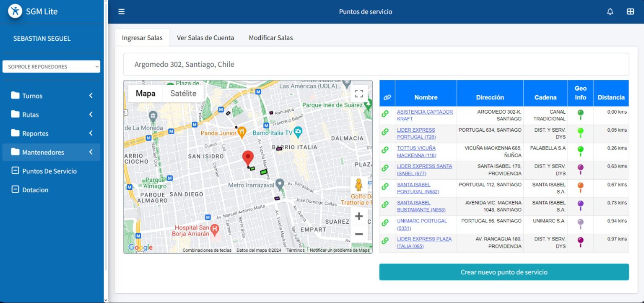644x303 pixels.
Task: Open ASISTENCIA CAPTADOR KRAFT link
Action: [x=425, y=115]
